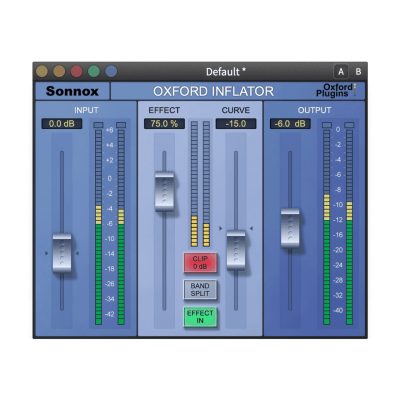The image size is (400, 400).
Task: Click the Sonnox logo
Action: click(72, 91)
